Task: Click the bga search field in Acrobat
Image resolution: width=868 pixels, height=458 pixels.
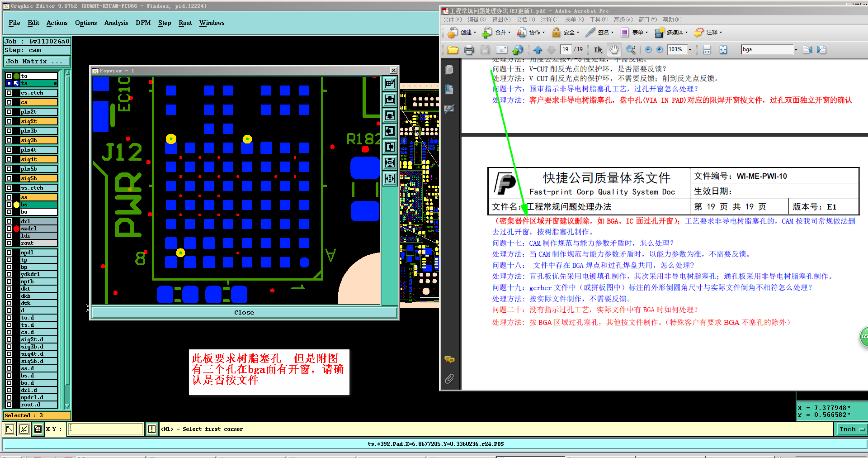Action: click(x=767, y=50)
